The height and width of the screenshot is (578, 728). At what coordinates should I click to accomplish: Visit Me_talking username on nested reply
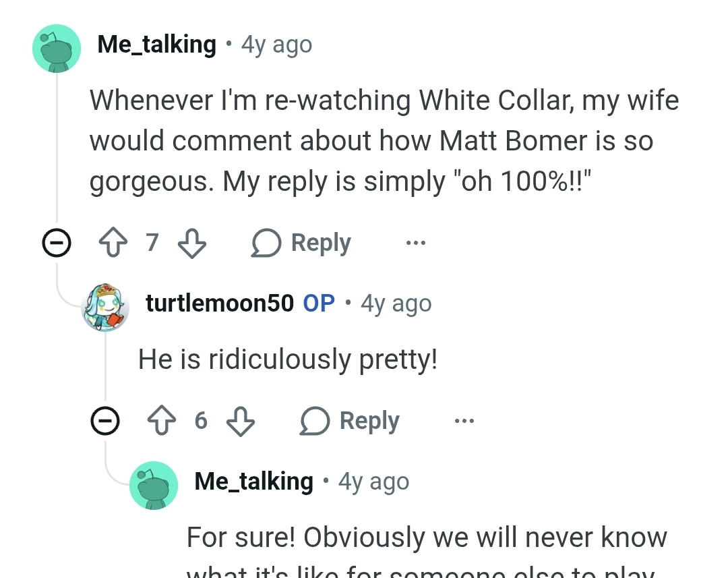click(254, 482)
